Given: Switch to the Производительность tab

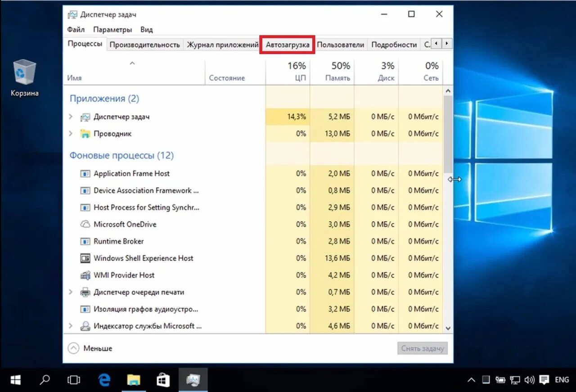Looking at the screenshot, I should tap(145, 45).
